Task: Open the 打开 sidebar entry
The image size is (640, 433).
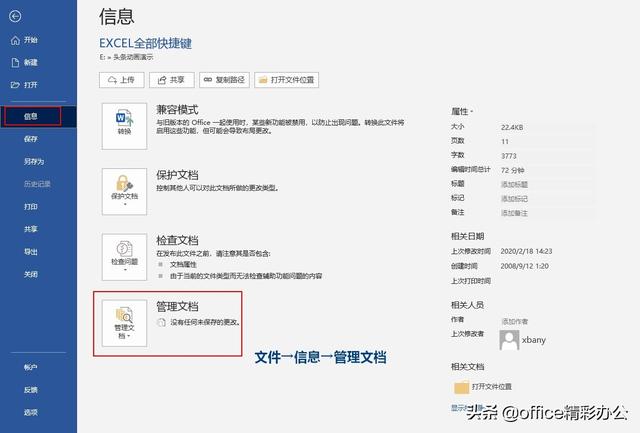Action: coord(31,85)
